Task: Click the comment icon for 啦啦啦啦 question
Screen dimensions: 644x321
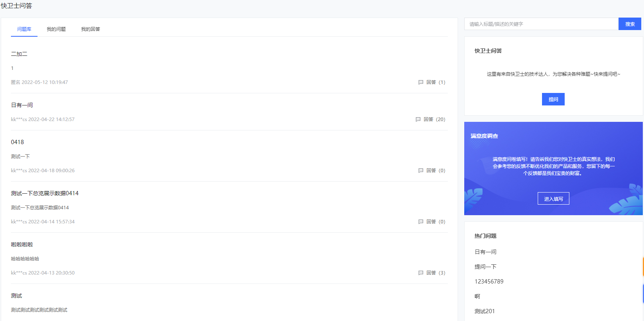Action: [421, 273]
